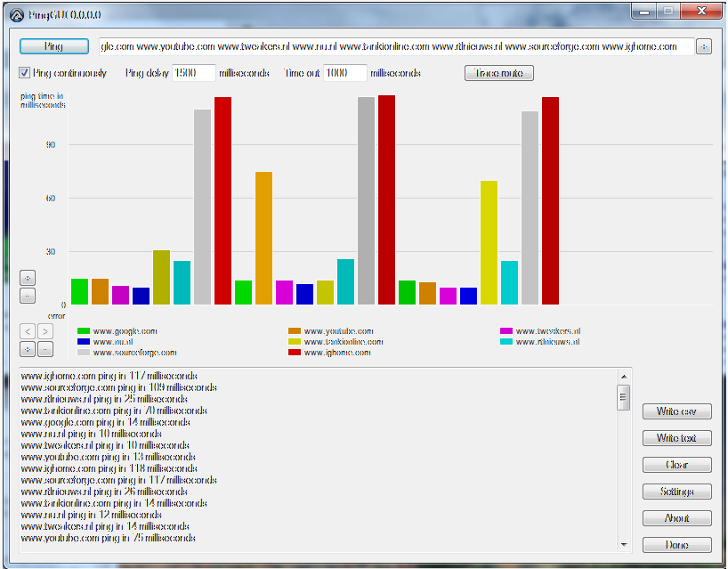Select log line 'www.tweakers.nl ping in 14 milliseconds'
Viewport: 728px width, 569px height.
point(105,527)
